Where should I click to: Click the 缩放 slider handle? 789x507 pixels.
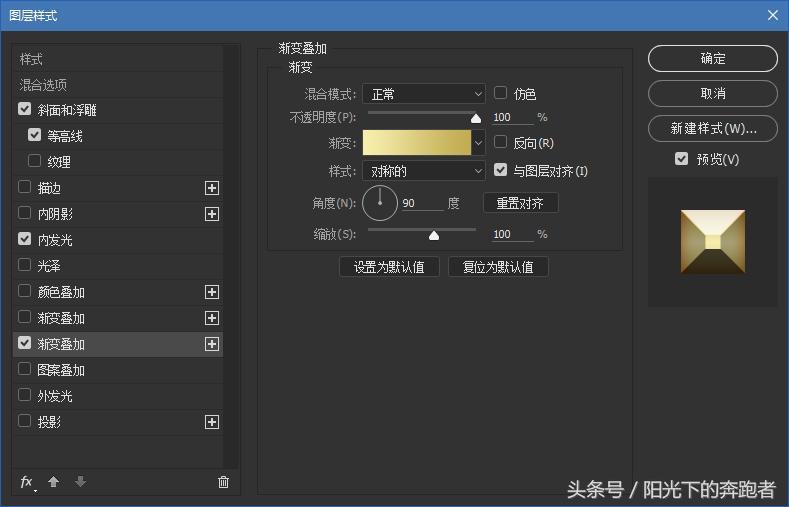click(x=434, y=235)
